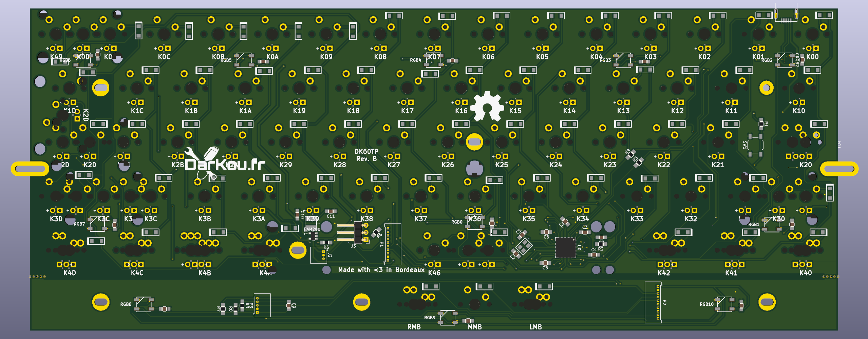Viewport: 868px width, 339px height.
Task: Click the K25 key label
Action: (x=502, y=165)
